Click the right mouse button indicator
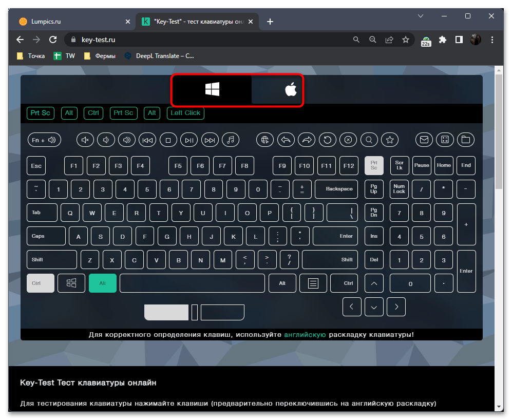The height and width of the screenshot is (420, 512). [x=222, y=312]
